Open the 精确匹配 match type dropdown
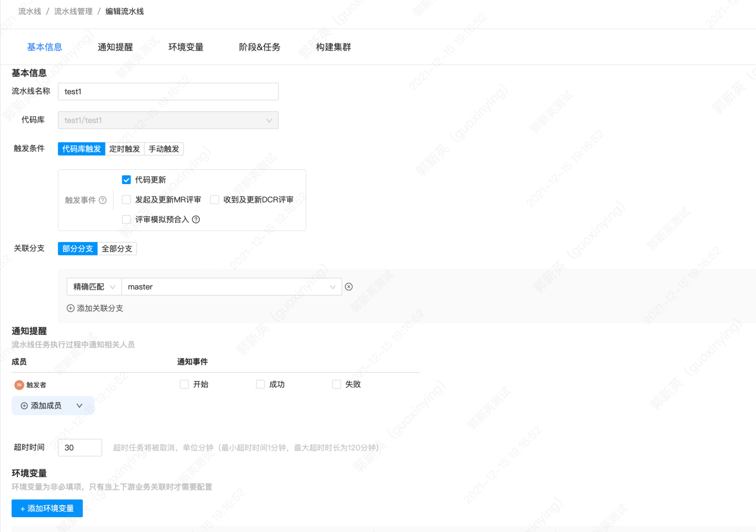Viewport: 756px width, 532px height. tap(94, 287)
